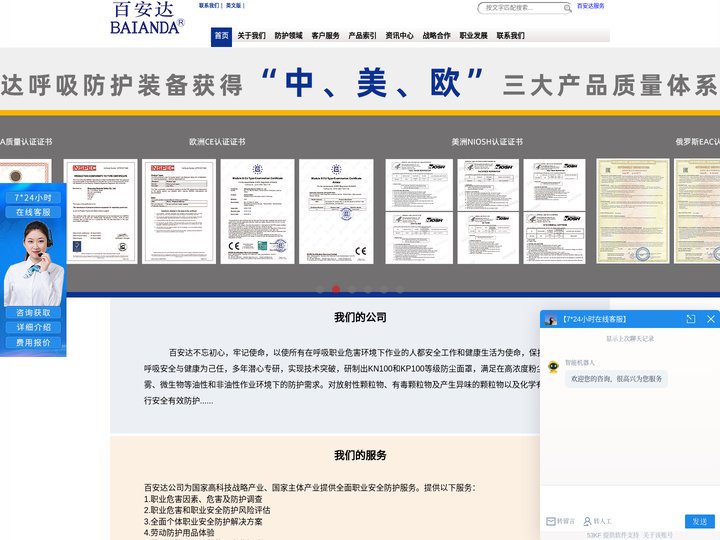Click the 智能机器人 robot avatar
The width and height of the screenshot is (720, 540).
click(553, 366)
